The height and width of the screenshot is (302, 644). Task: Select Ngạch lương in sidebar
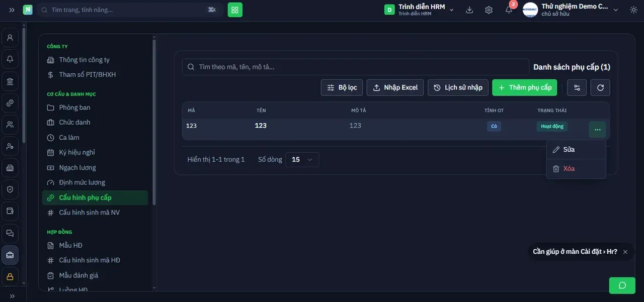[x=95, y=167]
